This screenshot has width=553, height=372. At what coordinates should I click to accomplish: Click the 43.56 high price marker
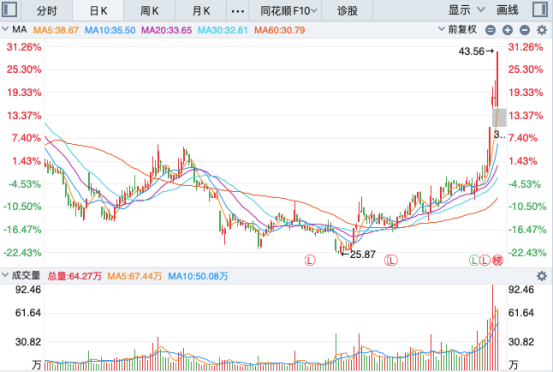click(x=476, y=51)
